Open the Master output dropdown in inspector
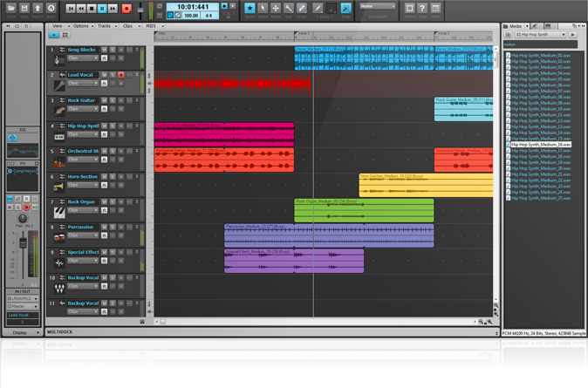This screenshot has height=388, width=588. 23,306
